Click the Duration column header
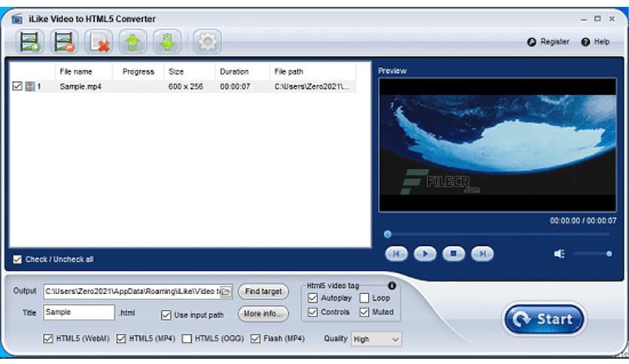629x364 pixels. coord(242,71)
